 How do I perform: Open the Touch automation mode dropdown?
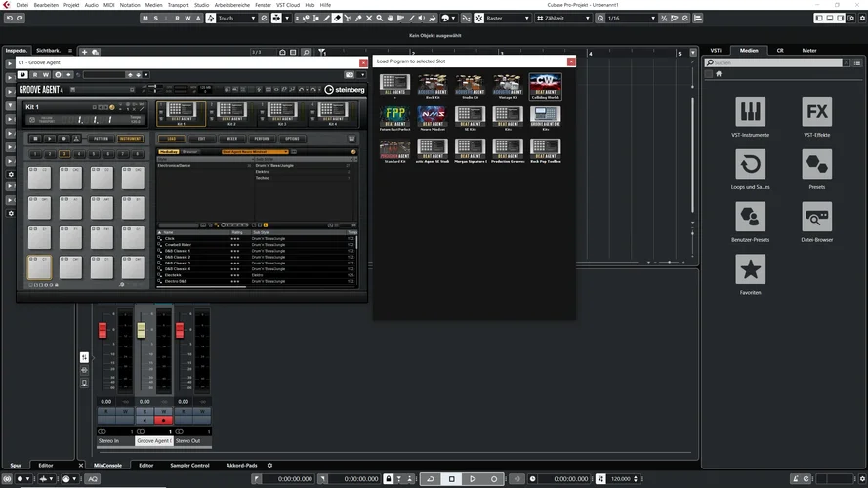pyautogui.click(x=234, y=18)
